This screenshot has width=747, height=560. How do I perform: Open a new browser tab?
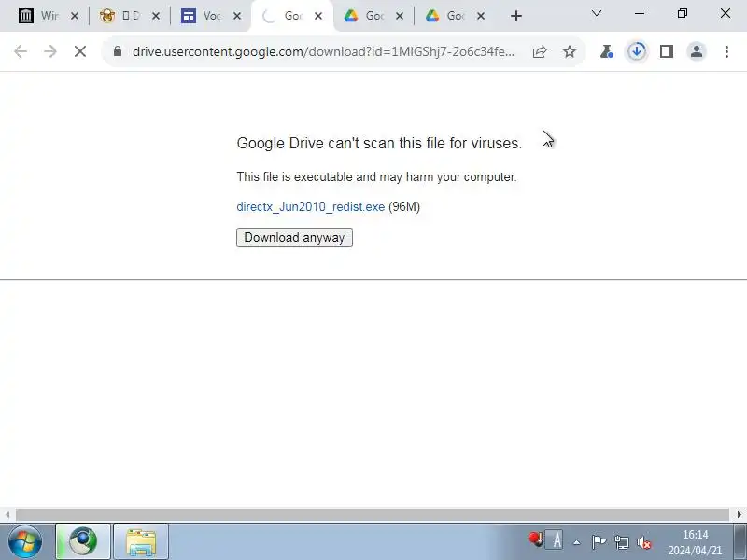coord(516,16)
